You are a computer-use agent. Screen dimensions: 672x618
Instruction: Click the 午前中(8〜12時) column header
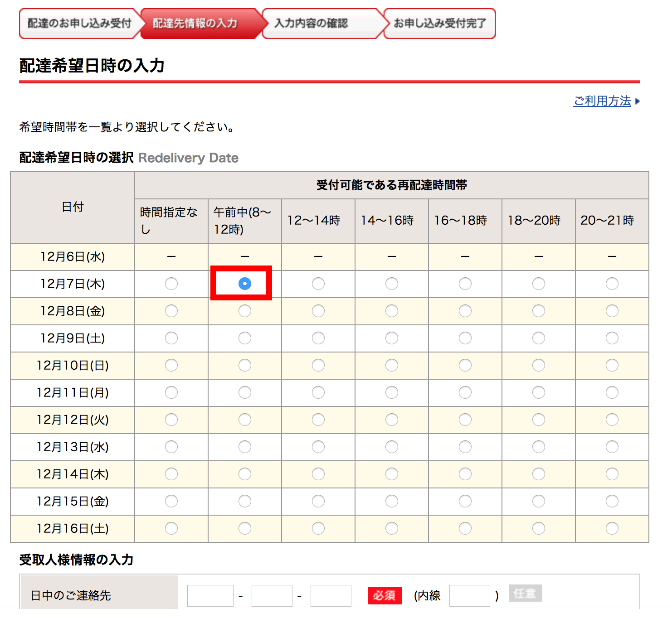245,221
